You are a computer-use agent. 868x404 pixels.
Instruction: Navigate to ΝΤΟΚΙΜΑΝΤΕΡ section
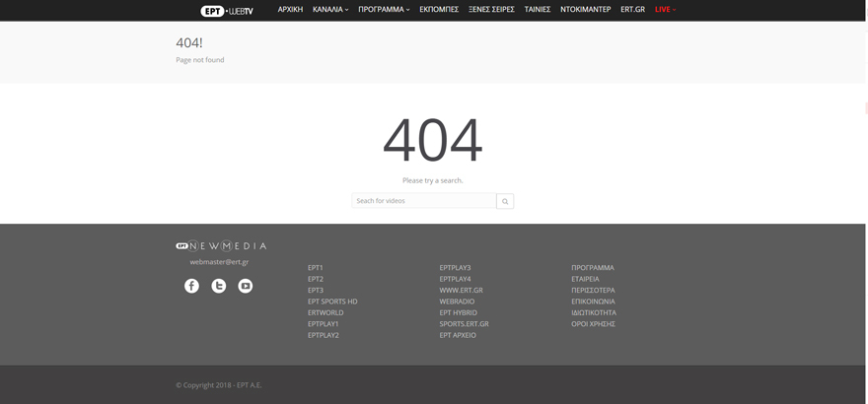tap(585, 9)
